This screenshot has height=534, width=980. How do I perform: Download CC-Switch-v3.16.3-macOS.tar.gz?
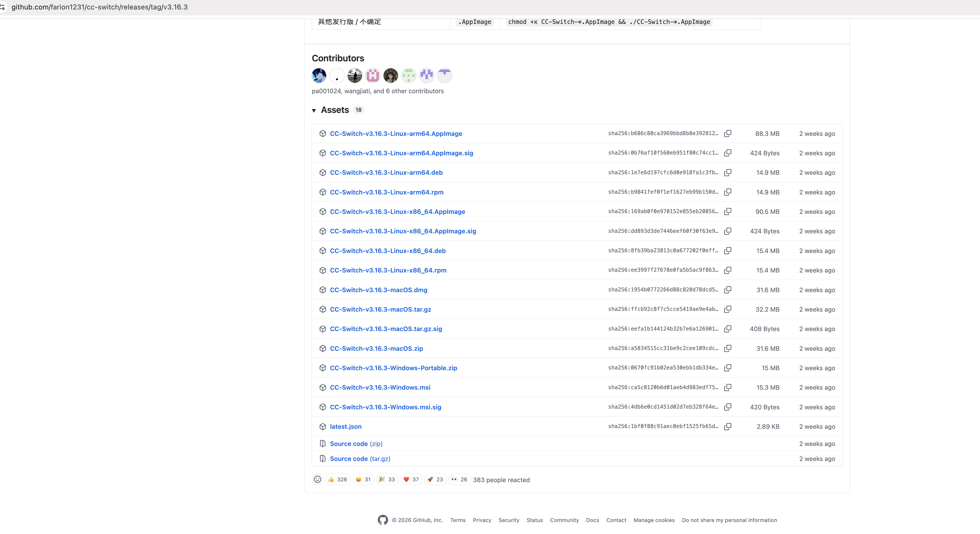click(381, 309)
